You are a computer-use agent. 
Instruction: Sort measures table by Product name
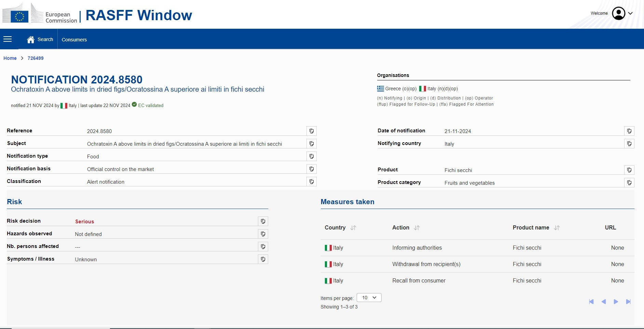tap(557, 228)
